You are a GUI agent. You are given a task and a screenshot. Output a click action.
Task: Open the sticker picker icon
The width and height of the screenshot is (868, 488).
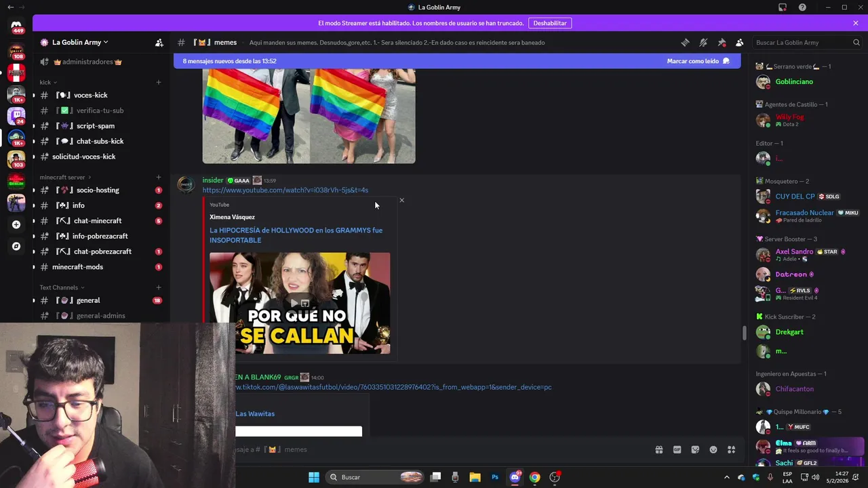pos(695,449)
